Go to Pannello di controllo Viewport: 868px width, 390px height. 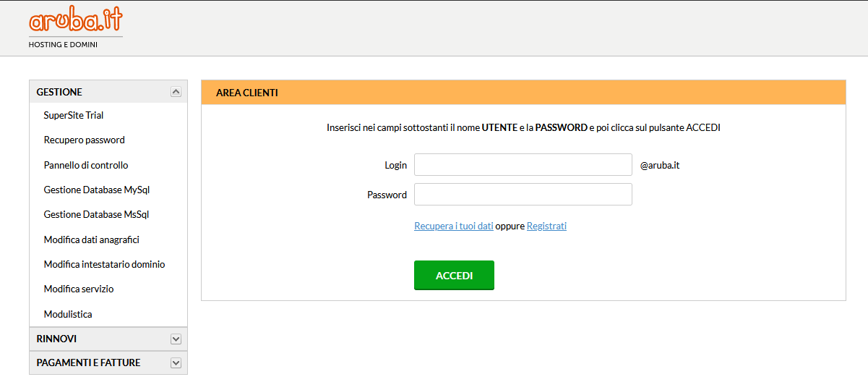pyautogui.click(x=86, y=165)
